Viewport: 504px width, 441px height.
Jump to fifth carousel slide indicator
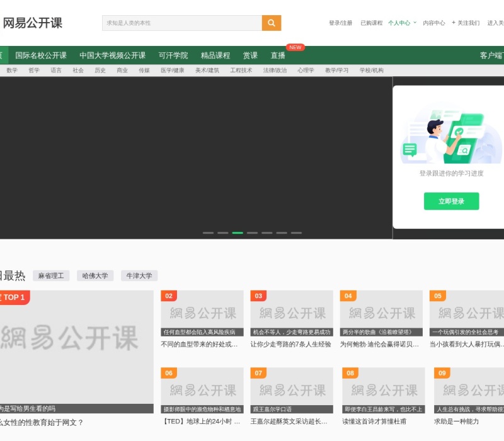point(266,232)
